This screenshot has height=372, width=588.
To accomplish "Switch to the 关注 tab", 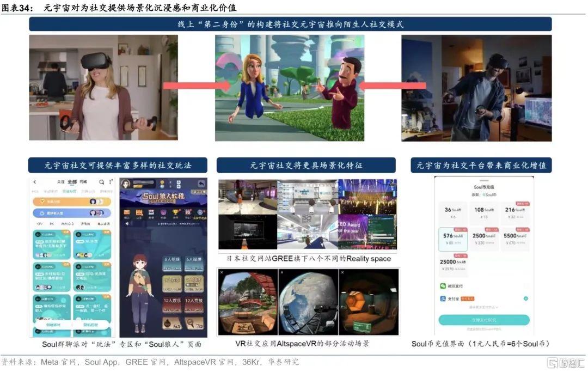I will [61, 182].
